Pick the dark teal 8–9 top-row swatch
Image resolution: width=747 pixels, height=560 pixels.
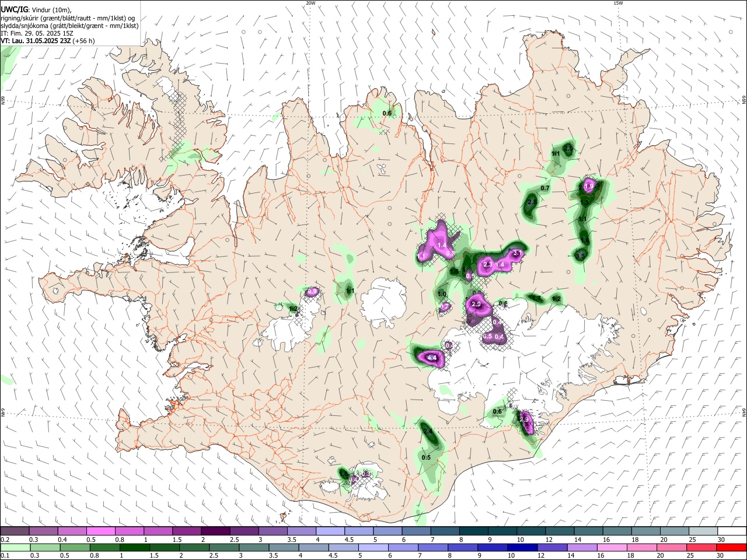coord(474,531)
